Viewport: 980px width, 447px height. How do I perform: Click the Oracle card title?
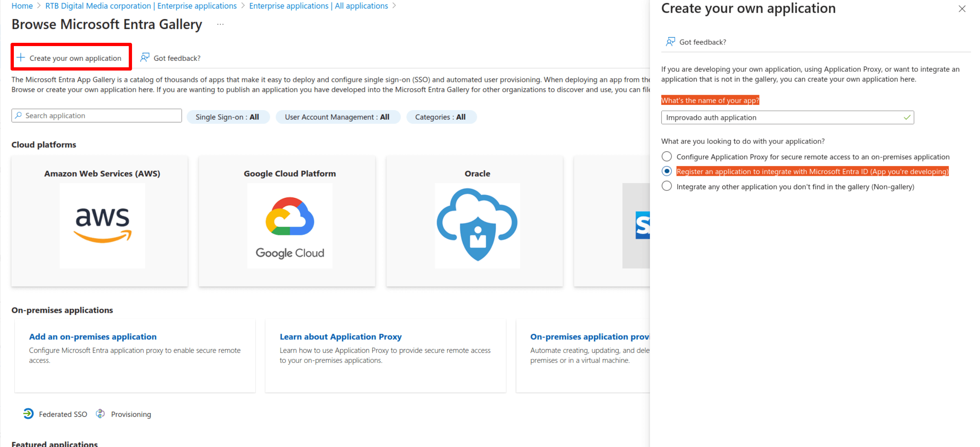[x=478, y=173]
